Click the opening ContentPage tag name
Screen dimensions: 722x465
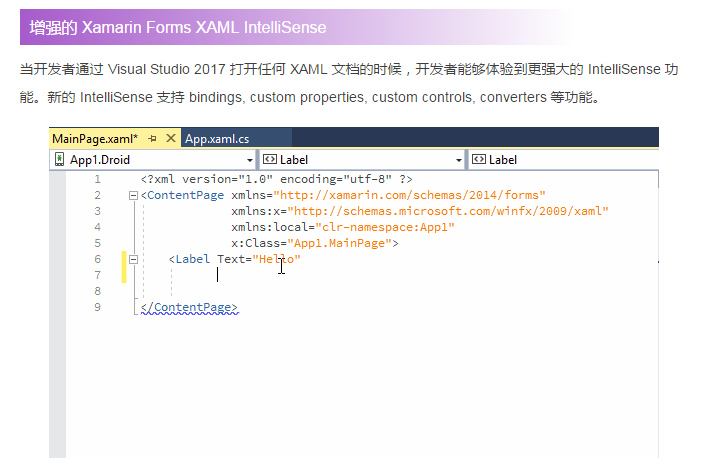click(x=186, y=195)
